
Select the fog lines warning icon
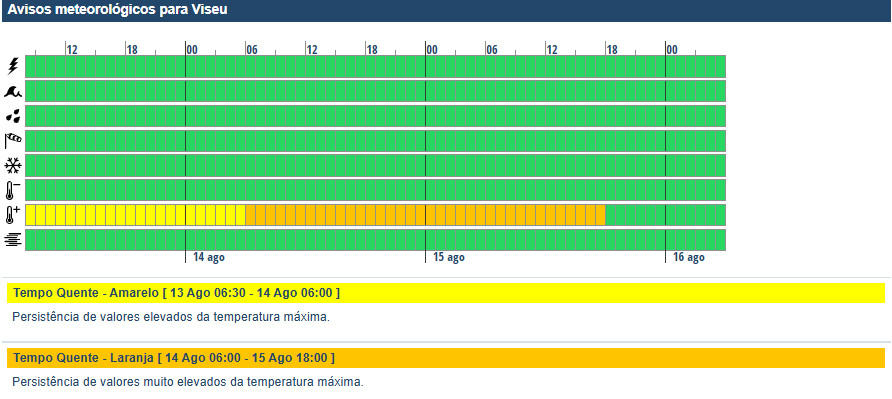click(x=13, y=240)
